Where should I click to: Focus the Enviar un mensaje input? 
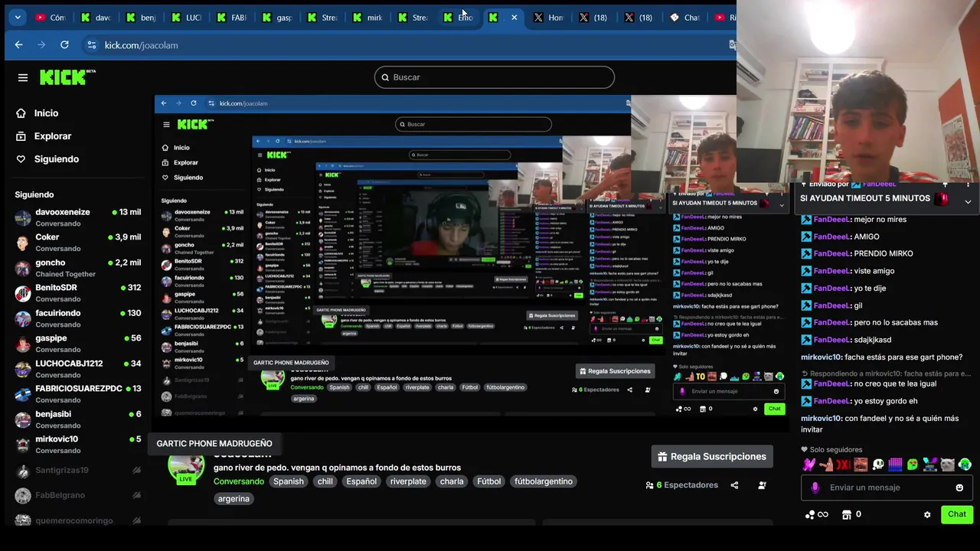(887, 487)
